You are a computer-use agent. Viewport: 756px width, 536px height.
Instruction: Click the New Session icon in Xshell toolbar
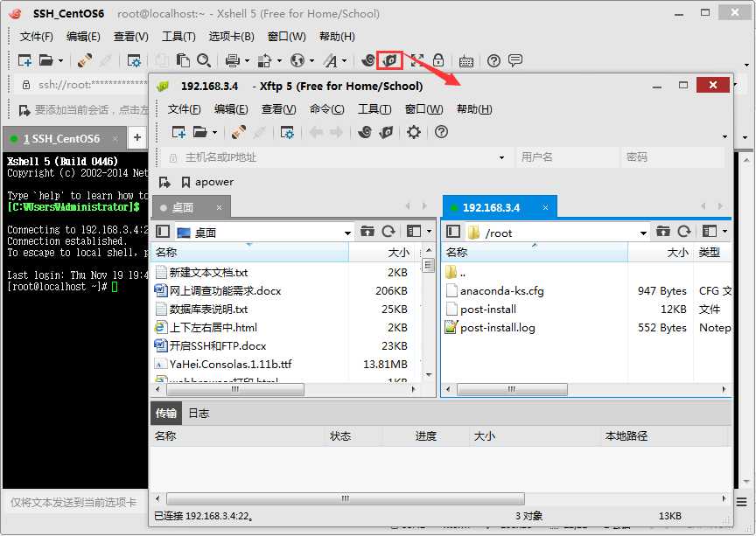[24, 60]
